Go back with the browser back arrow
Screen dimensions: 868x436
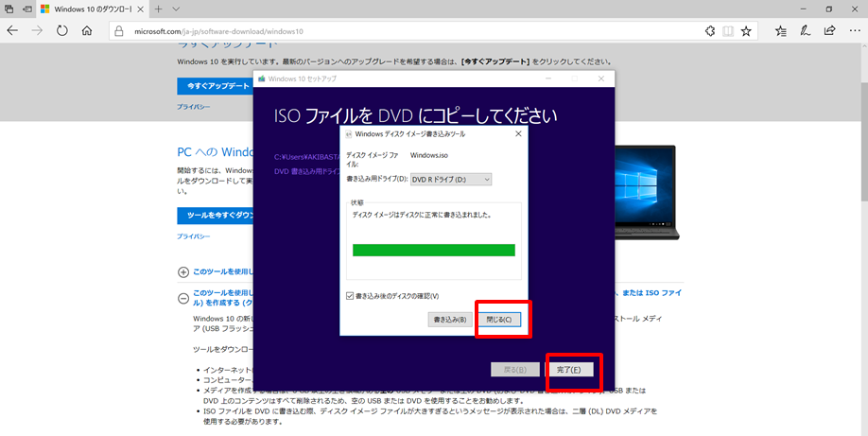click(x=12, y=31)
